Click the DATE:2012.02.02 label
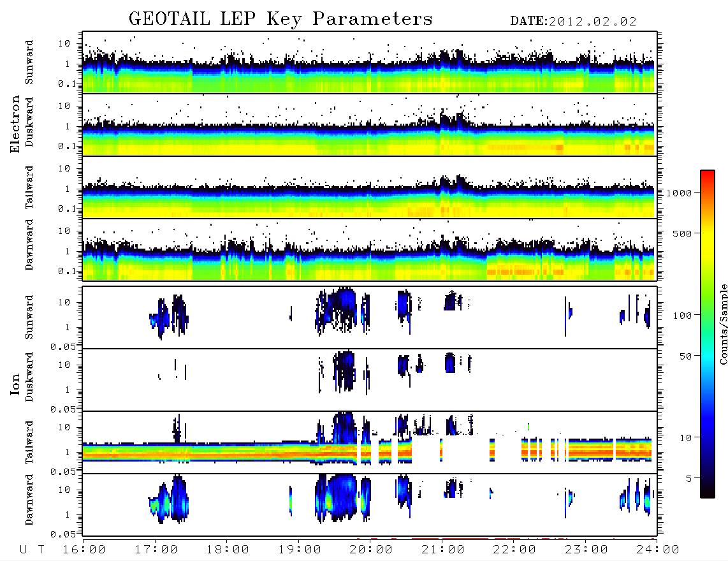This screenshot has width=728, height=561. click(573, 21)
